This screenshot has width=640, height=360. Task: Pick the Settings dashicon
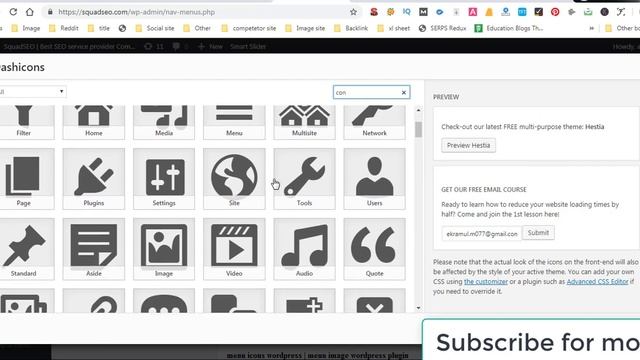(164, 179)
